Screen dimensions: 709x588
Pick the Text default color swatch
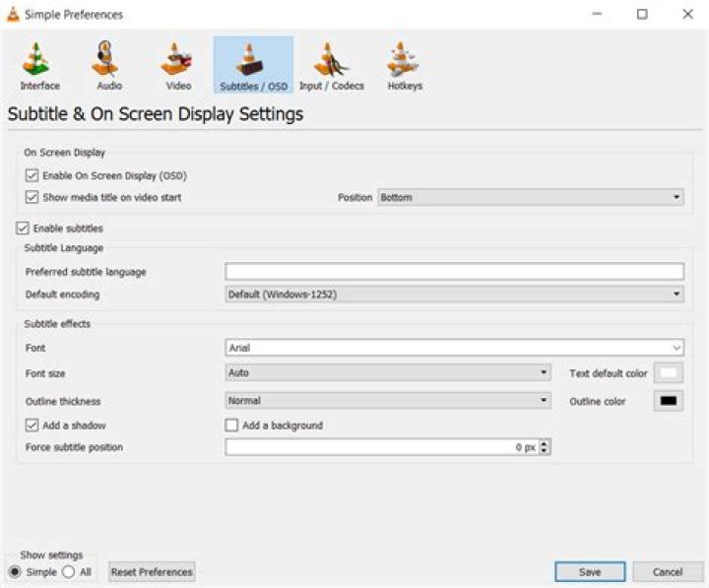pyautogui.click(x=669, y=373)
